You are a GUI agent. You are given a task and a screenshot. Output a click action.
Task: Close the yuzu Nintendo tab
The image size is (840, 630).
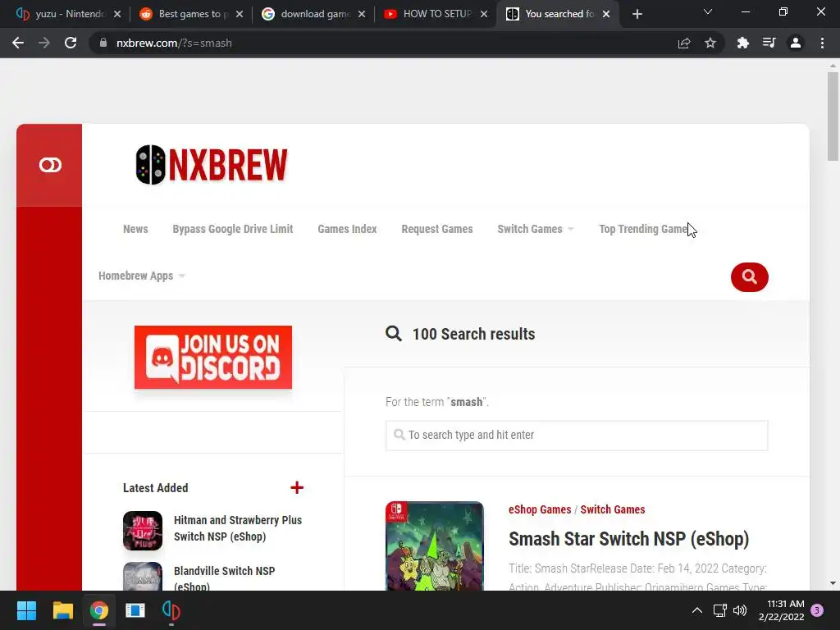tap(117, 14)
